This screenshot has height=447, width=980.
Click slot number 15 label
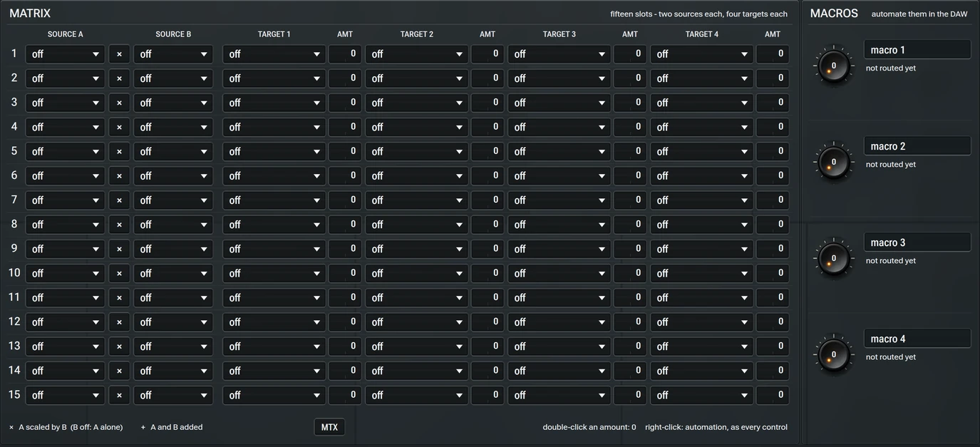[x=14, y=394]
